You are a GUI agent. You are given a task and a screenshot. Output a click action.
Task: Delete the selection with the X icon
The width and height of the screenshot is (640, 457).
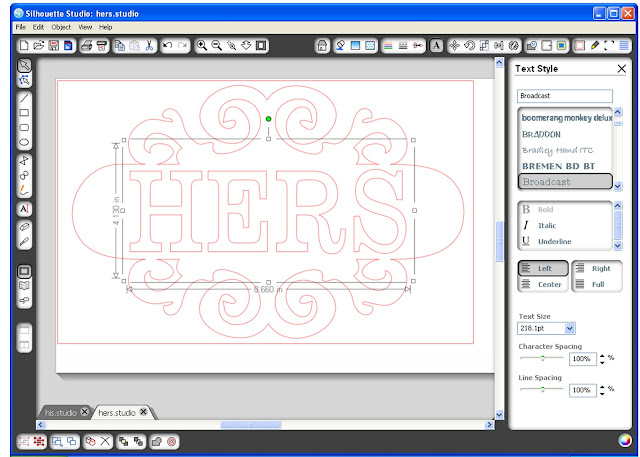click(x=105, y=441)
